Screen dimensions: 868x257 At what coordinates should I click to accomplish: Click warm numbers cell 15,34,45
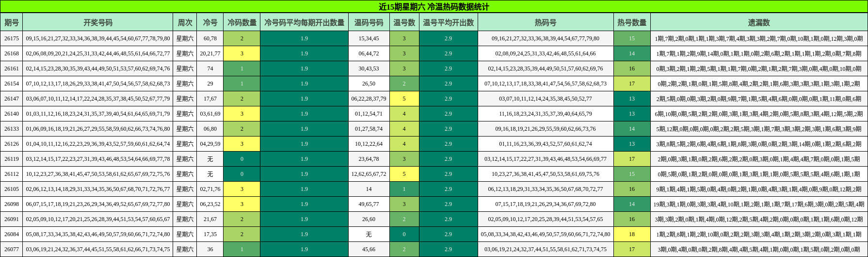click(x=369, y=38)
